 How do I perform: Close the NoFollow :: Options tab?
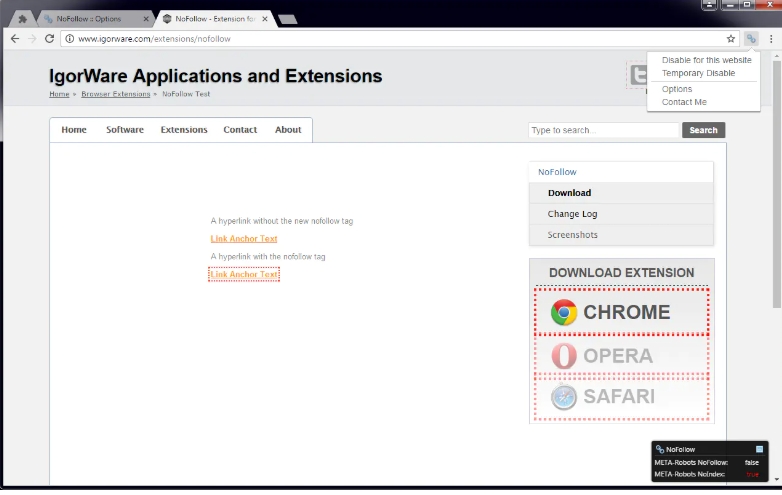click(x=146, y=19)
